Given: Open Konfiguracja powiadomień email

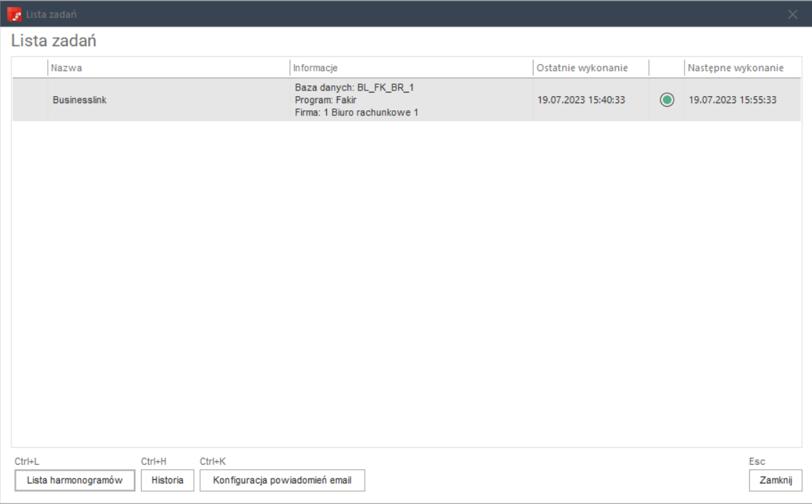Looking at the screenshot, I should point(282,481).
